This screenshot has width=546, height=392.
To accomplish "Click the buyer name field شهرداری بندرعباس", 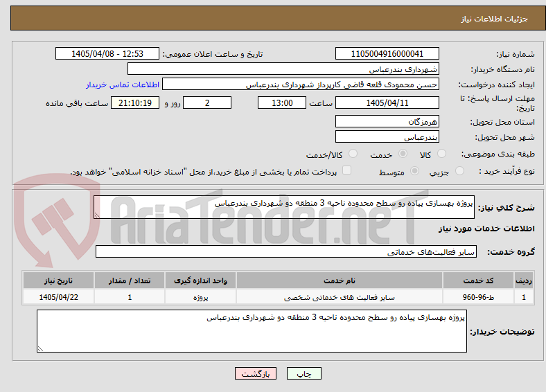I will coord(283,69).
